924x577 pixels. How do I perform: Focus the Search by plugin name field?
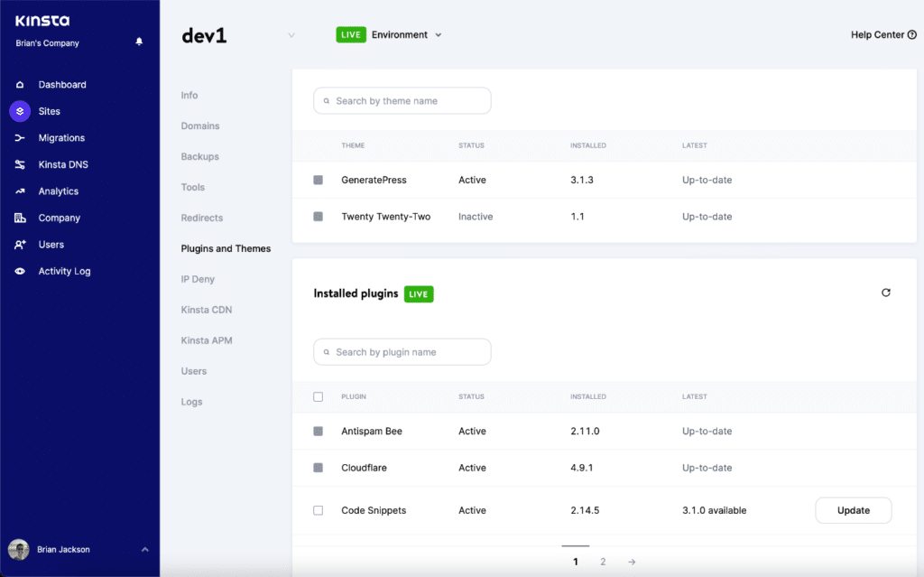(x=402, y=352)
